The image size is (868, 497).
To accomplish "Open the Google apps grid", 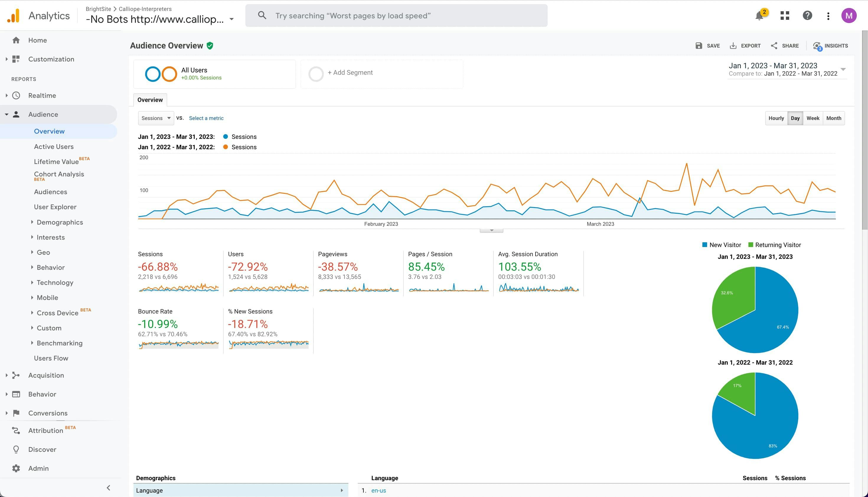I will coord(785,16).
